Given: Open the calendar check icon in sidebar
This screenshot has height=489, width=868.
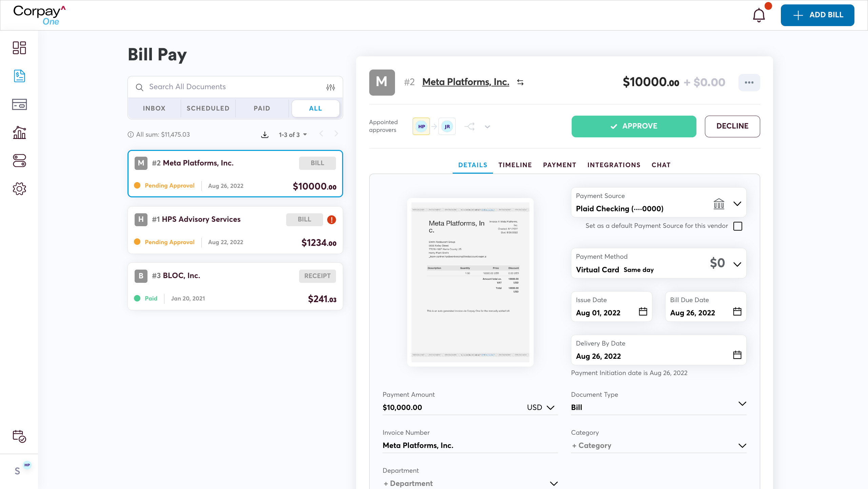Looking at the screenshot, I should 19,436.
